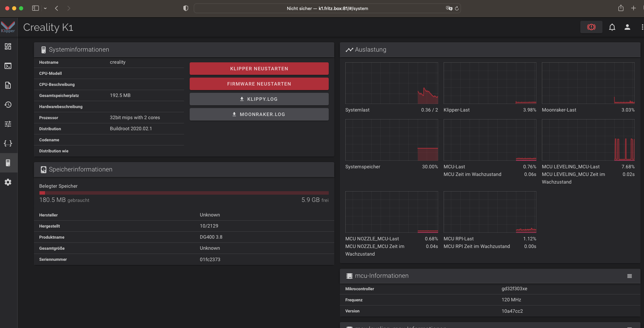Click Klipper-Last 3.98% value
This screenshot has height=328, width=644.
click(529, 110)
